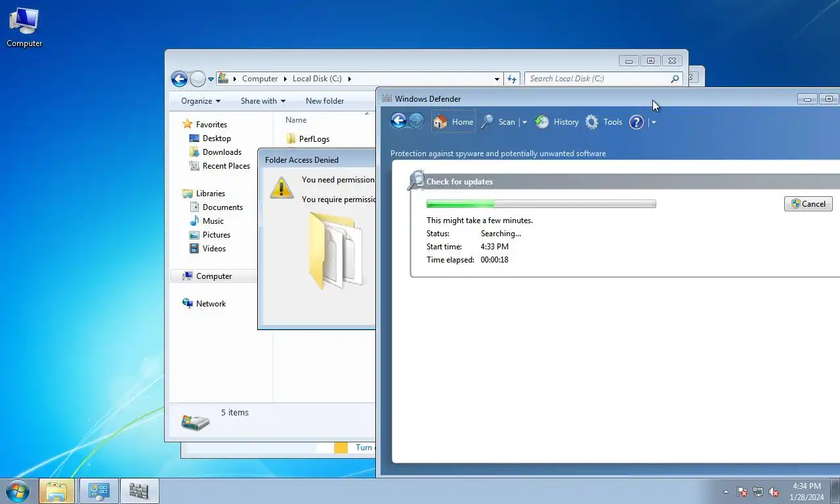Select Favorites in the navigation pane
This screenshot has width=840, height=504.
[211, 124]
